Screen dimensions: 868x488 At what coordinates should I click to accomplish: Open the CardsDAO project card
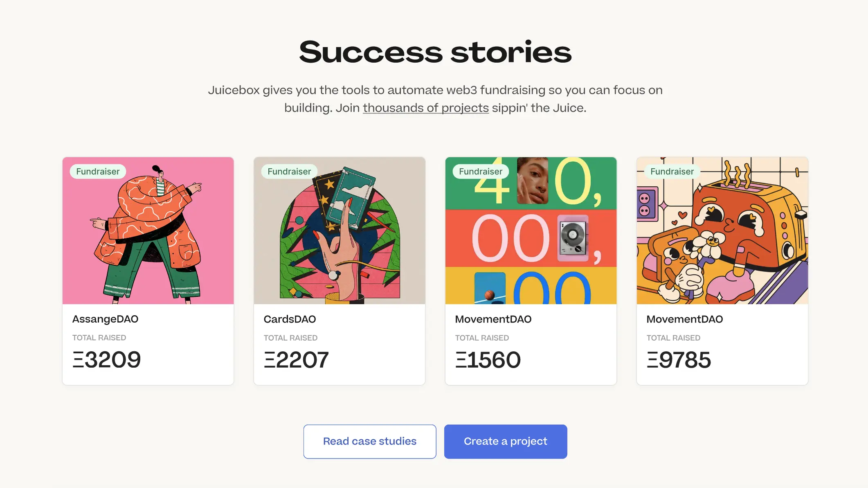(339, 270)
